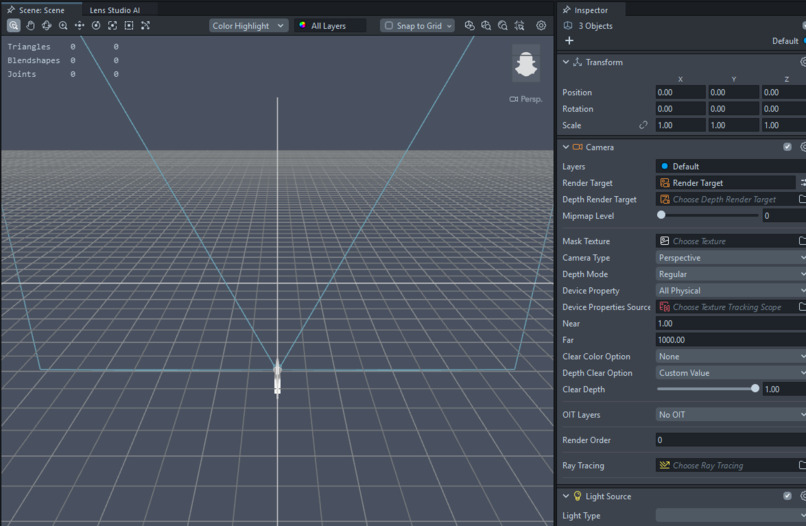806x526 pixels.
Task: Toggle the Camera component enabled checkbox
Action: point(787,147)
